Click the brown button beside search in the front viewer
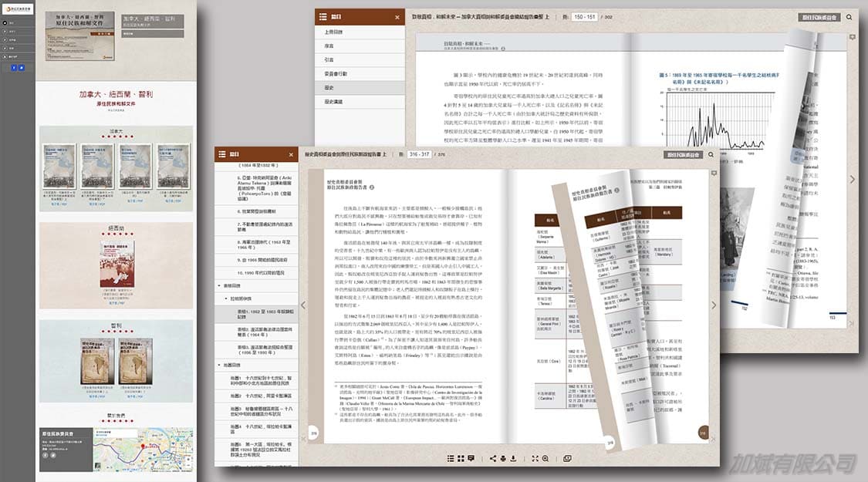The height and width of the screenshot is (482, 868). click(683, 155)
